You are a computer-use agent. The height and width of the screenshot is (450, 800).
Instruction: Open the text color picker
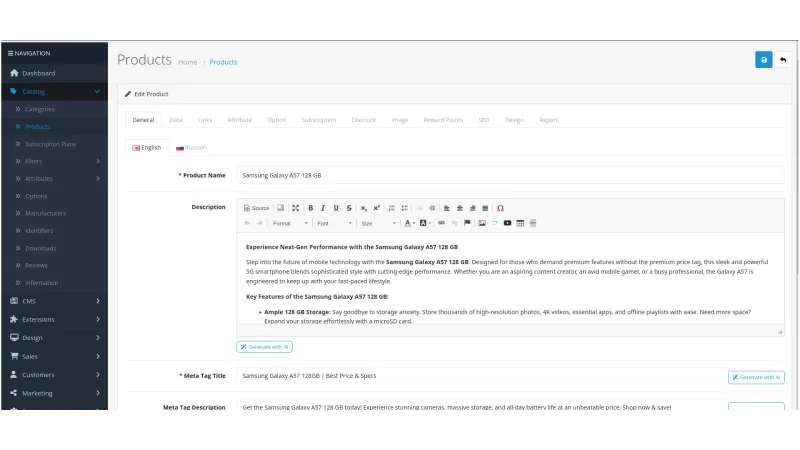pos(409,223)
